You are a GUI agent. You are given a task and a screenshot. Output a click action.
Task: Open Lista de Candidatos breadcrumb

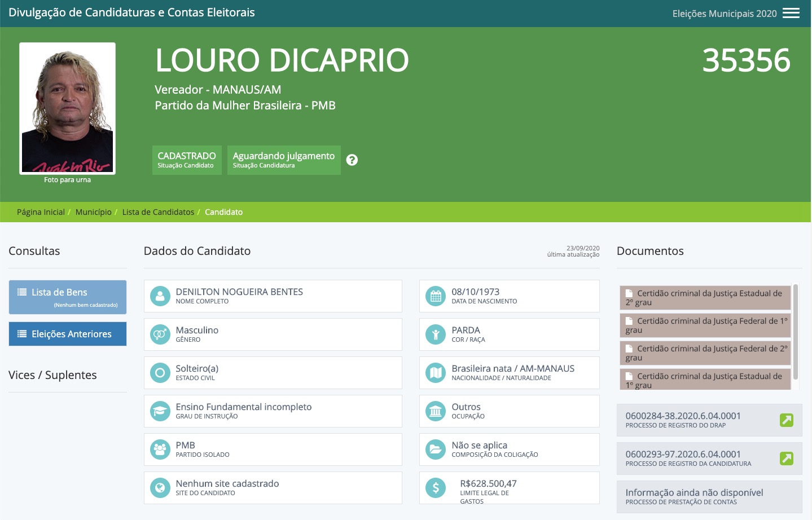157,212
